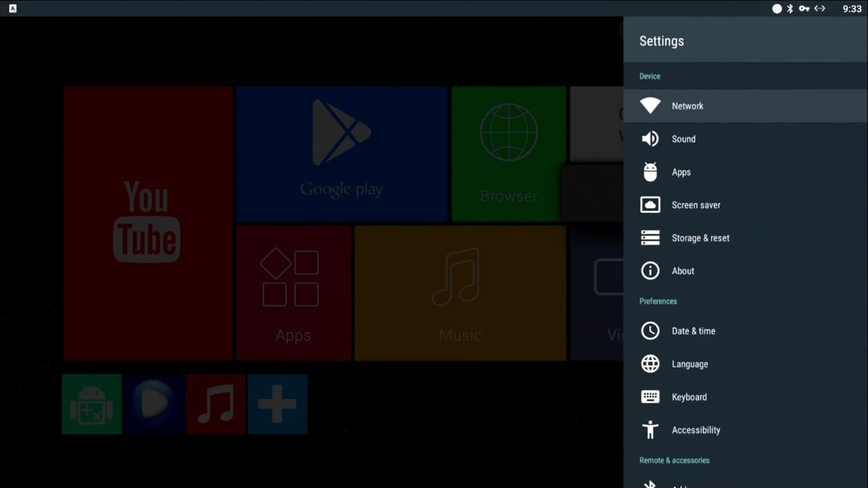Open Storage & reset
Image resolution: width=868 pixels, height=488 pixels.
[x=746, y=238]
